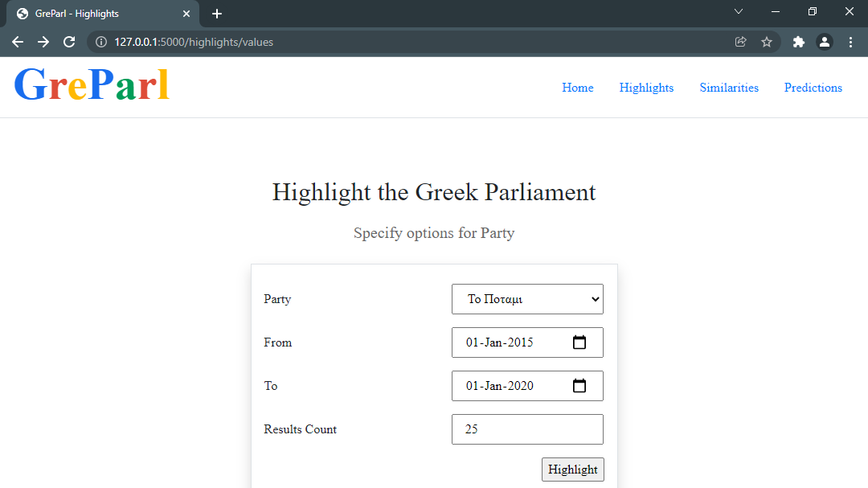The image size is (868, 488).
Task: Click the GreParl logo
Action: pos(91,84)
